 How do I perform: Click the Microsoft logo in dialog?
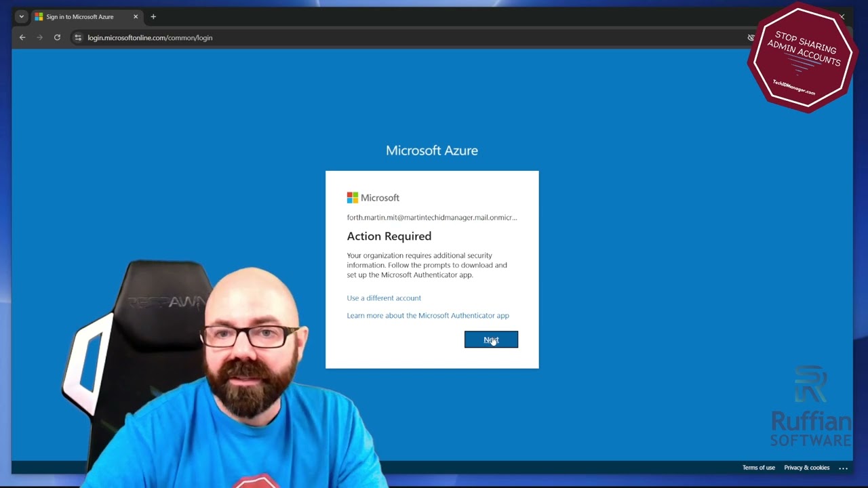coord(373,198)
